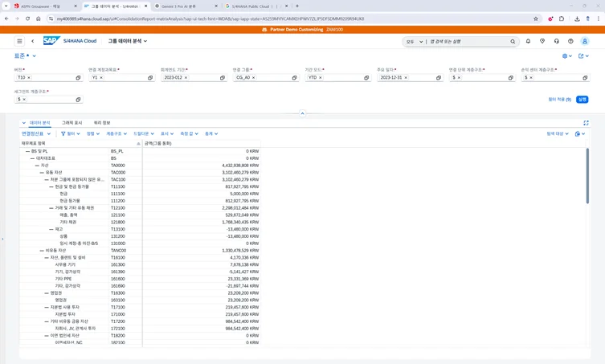
Task: Switch to the 쿼리 정보 tab
Action: tap(102, 123)
